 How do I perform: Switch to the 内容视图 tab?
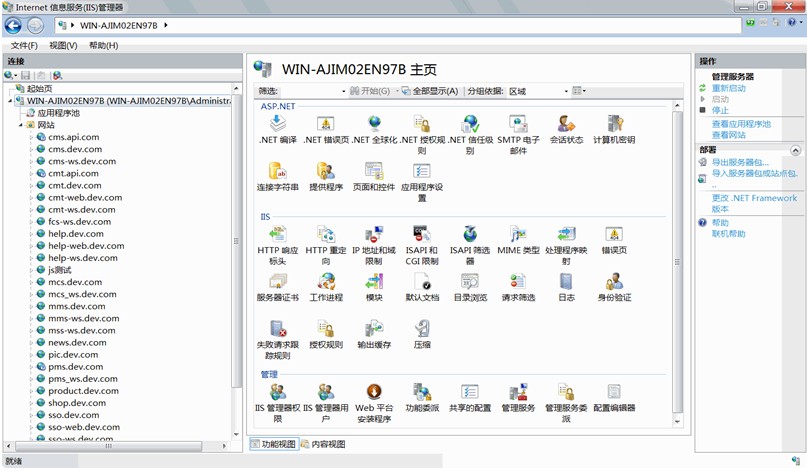pyautogui.click(x=323, y=444)
